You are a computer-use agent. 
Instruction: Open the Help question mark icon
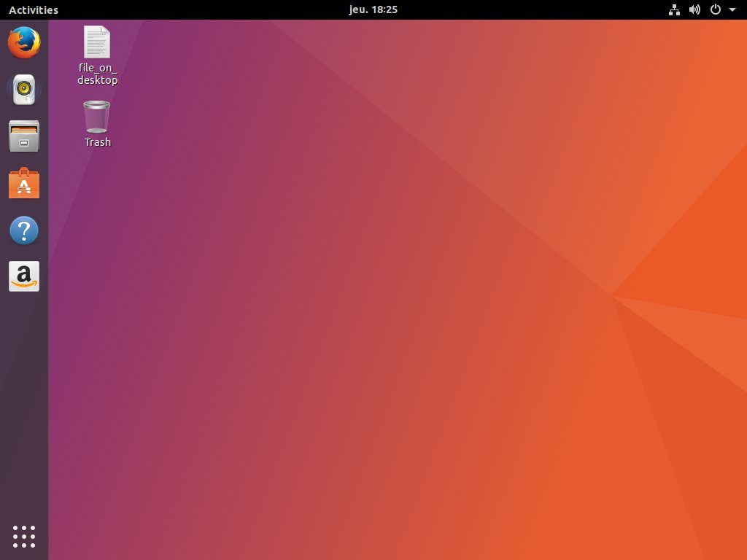[x=24, y=230]
